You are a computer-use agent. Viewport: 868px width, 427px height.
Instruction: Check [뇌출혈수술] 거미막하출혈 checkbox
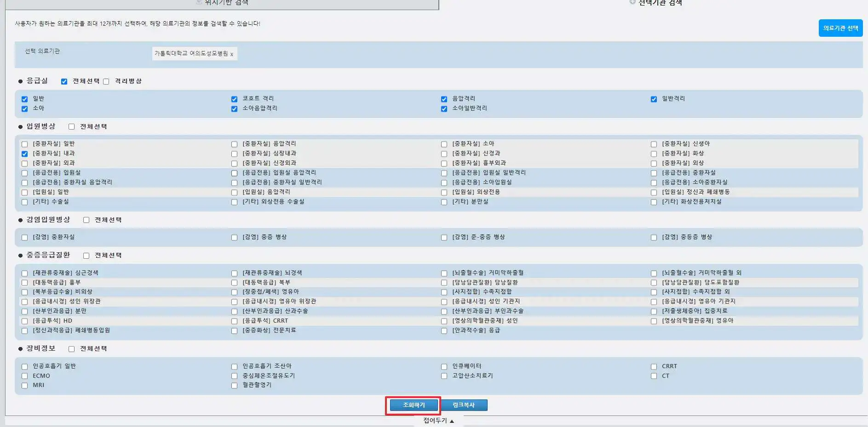444,273
